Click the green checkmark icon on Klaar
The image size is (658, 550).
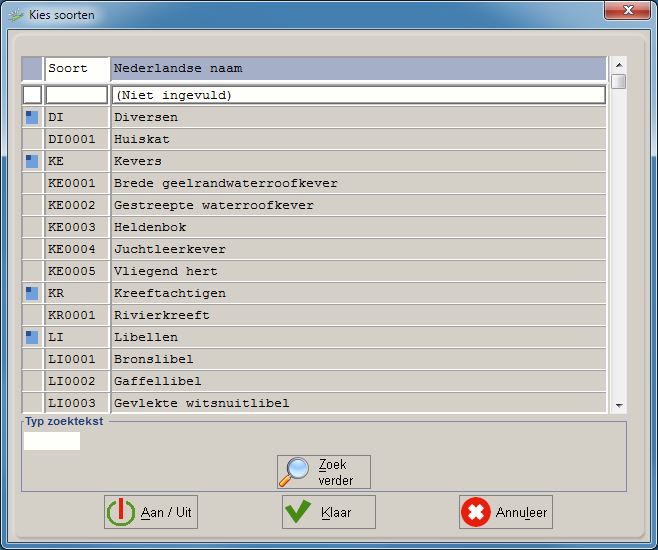click(297, 512)
